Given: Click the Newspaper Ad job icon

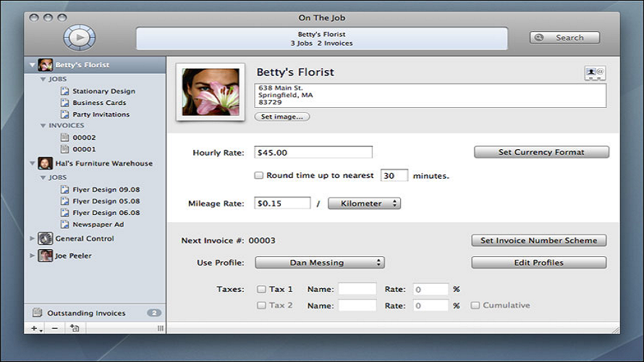Looking at the screenshot, I should [x=64, y=224].
